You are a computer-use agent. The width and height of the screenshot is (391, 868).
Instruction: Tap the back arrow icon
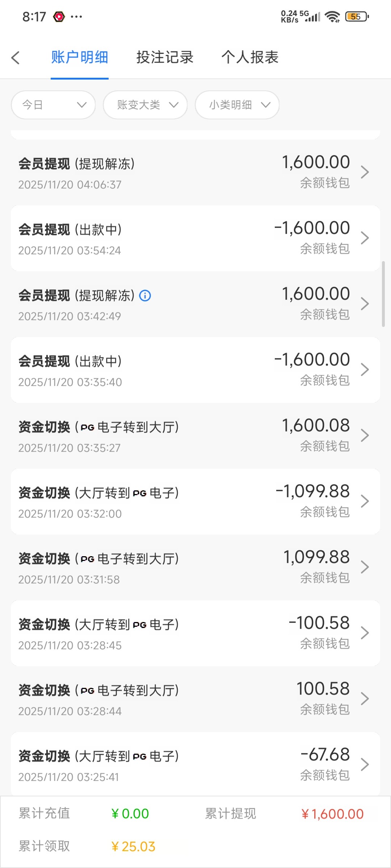pyautogui.click(x=15, y=58)
